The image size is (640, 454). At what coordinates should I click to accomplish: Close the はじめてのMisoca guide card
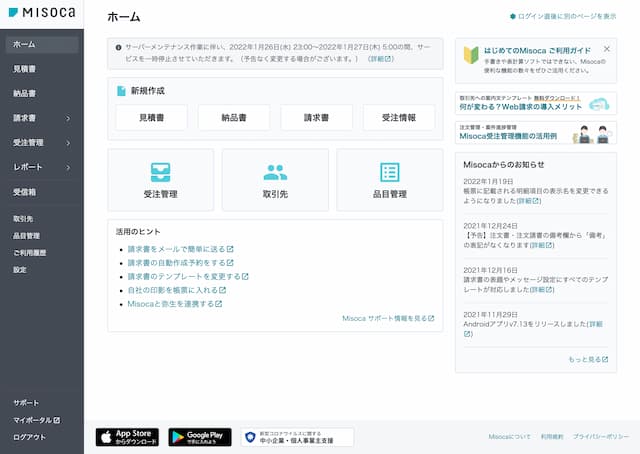[607, 49]
